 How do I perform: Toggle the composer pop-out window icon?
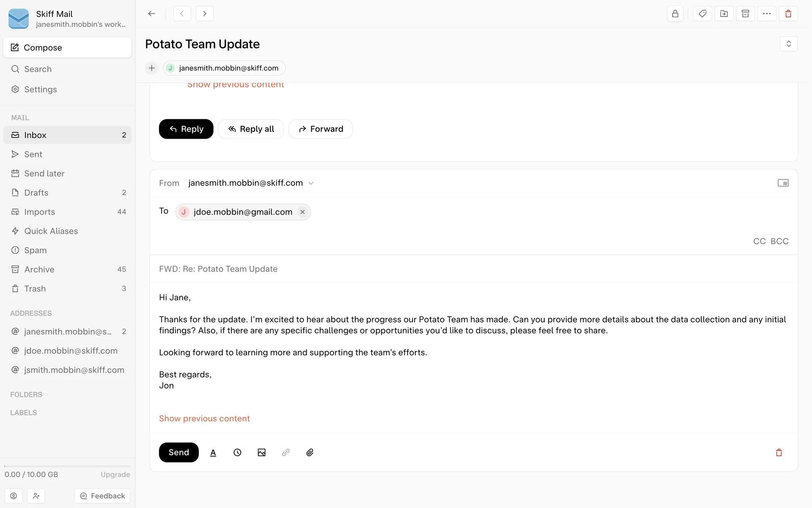pos(783,183)
